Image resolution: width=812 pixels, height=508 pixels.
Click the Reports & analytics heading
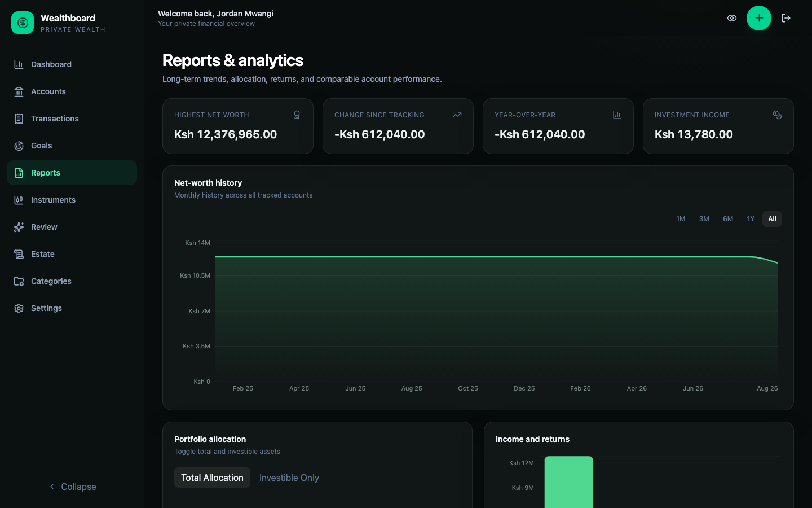click(x=233, y=60)
